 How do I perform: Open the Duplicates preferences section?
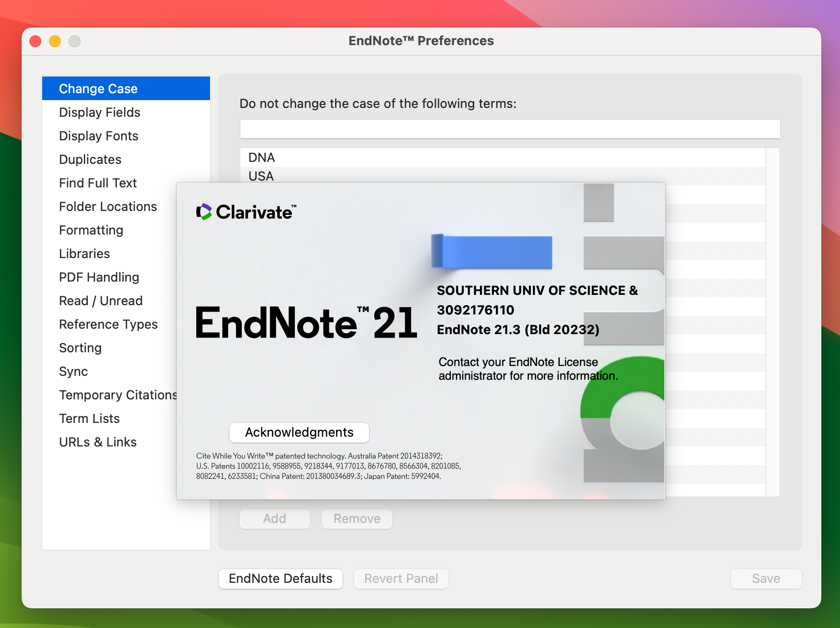pos(90,159)
